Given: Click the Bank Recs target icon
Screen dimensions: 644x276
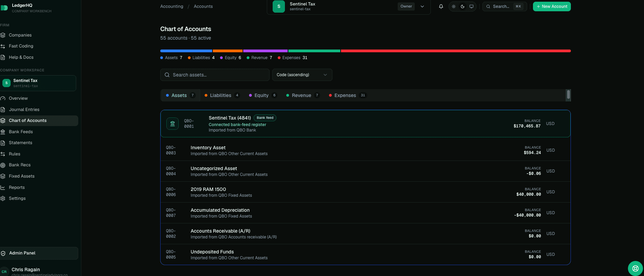Looking at the screenshot, I should click(3, 165).
